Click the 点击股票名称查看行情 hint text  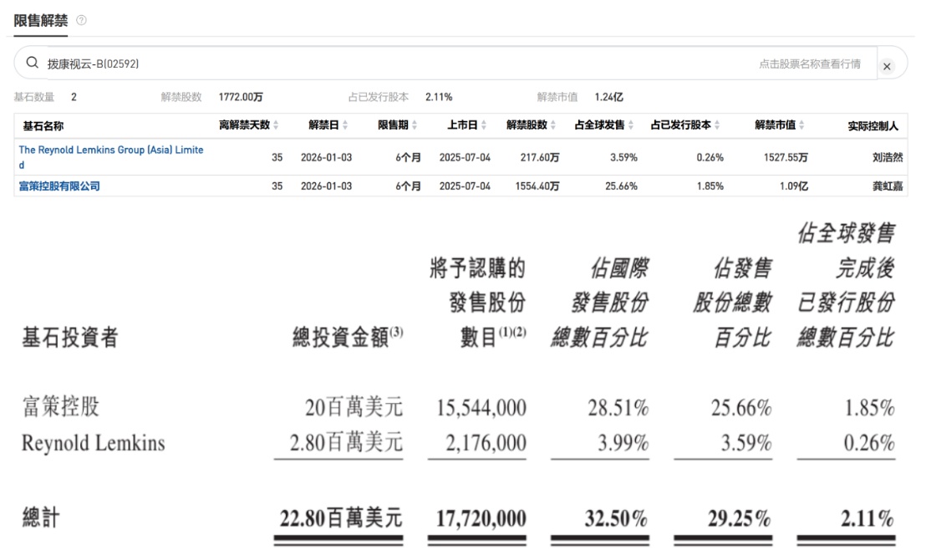810,64
